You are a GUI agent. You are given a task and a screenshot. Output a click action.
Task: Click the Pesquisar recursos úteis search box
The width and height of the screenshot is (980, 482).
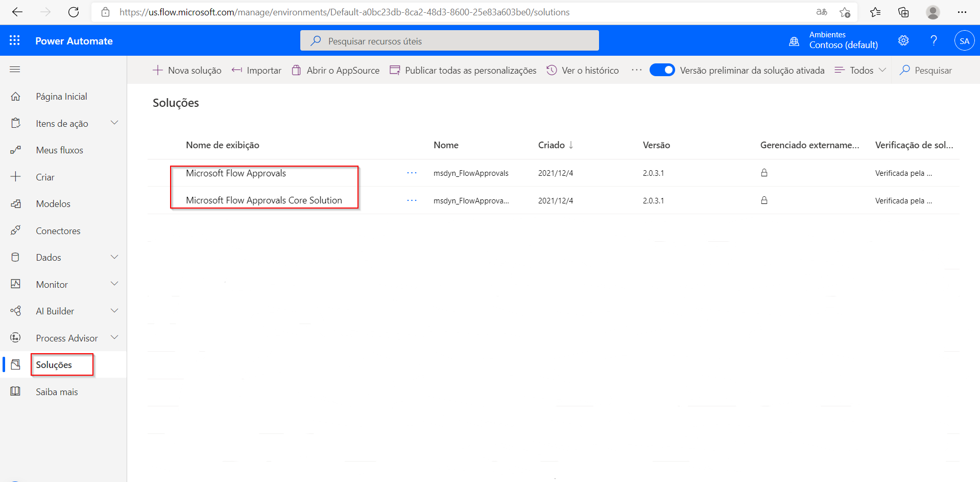click(449, 40)
